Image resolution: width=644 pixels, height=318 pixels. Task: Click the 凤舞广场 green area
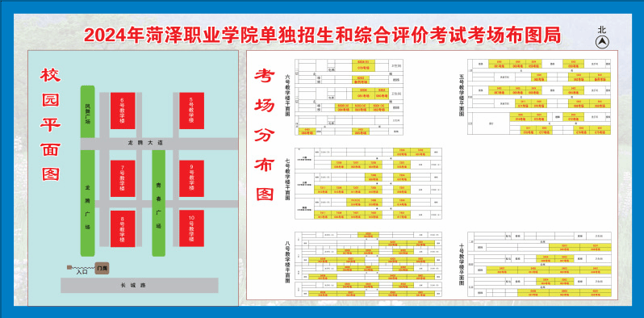(87, 111)
